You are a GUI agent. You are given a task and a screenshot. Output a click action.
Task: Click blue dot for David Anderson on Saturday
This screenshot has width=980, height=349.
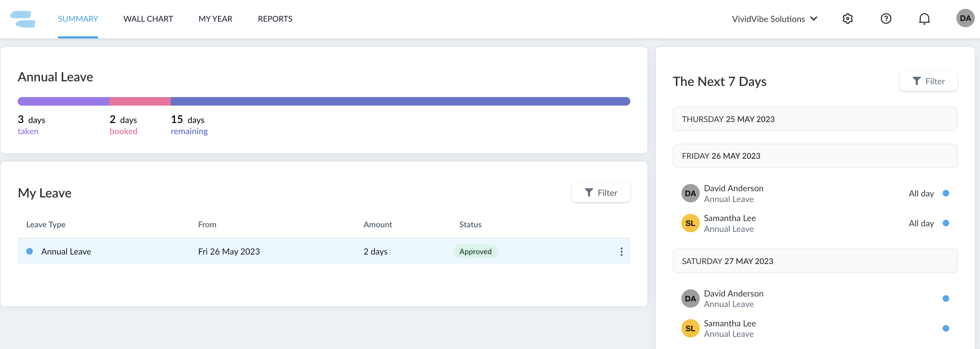946,298
